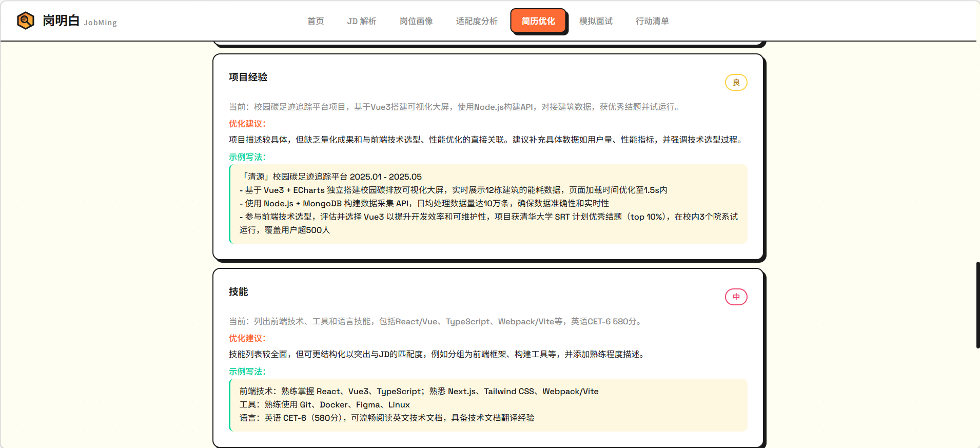980x448 pixels.
Task: Navigate to 模拟面试
Action: (x=596, y=21)
